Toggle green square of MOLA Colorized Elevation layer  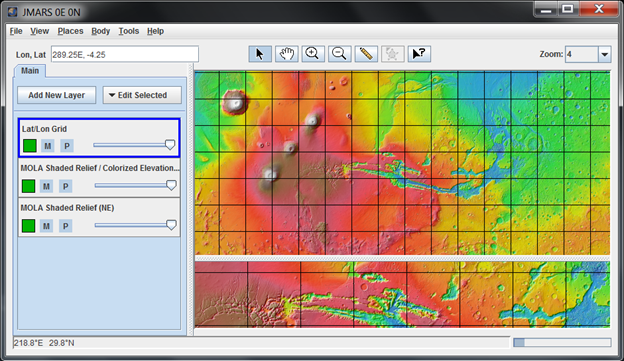pos(28,186)
